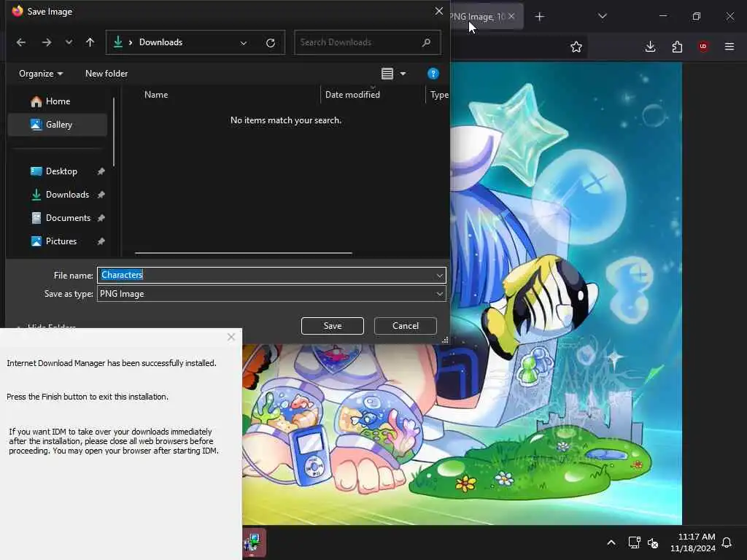747x560 pixels.
Task: Close the IDM installation message panel
Action: click(x=231, y=338)
